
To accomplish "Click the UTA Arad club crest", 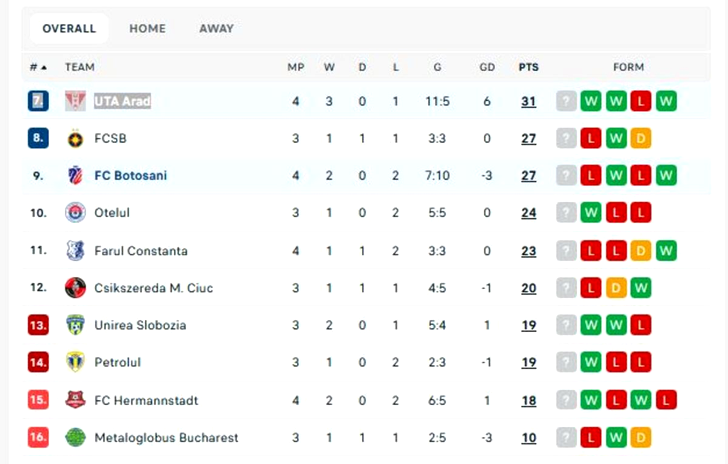I will pos(75,101).
